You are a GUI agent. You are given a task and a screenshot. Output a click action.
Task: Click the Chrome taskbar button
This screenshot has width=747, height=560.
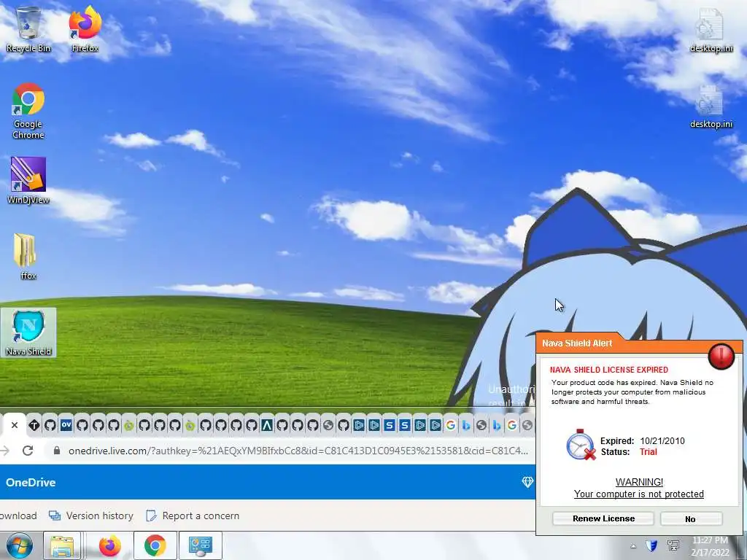pyautogui.click(x=155, y=545)
